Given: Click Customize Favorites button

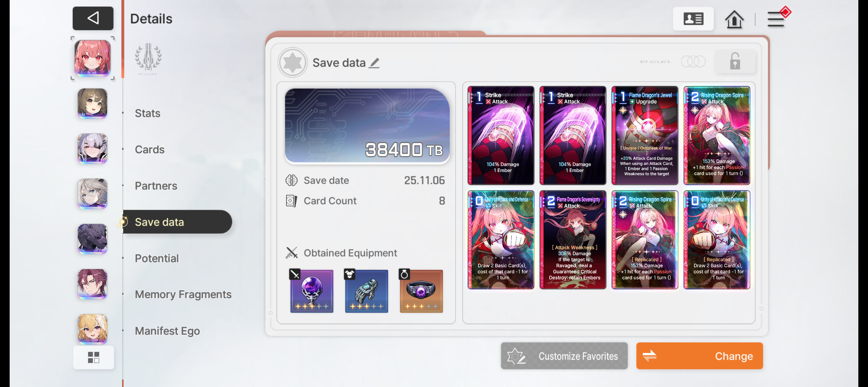Looking at the screenshot, I should click(x=564, y=356).
